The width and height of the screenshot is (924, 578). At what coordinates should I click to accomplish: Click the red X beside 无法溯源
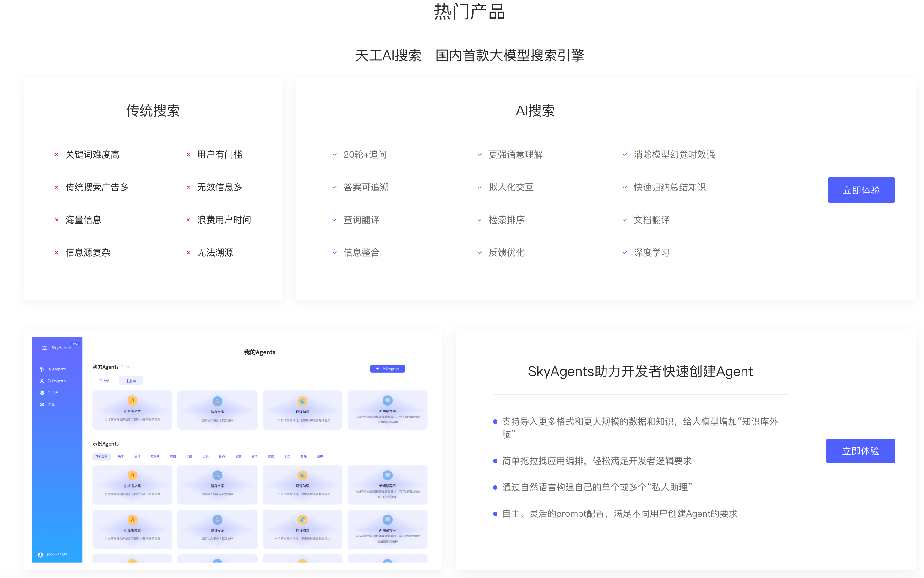pos(188,253)
